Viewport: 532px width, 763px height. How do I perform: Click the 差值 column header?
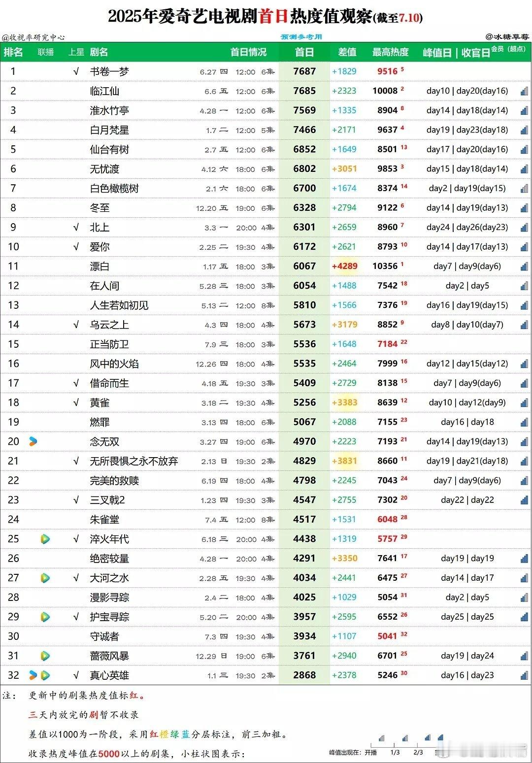tap(347, 52)
